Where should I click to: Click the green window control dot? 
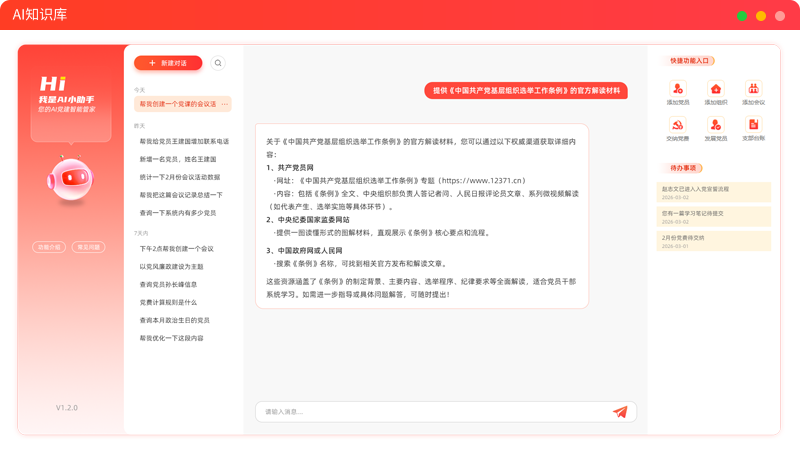click(x=742, y=16)
